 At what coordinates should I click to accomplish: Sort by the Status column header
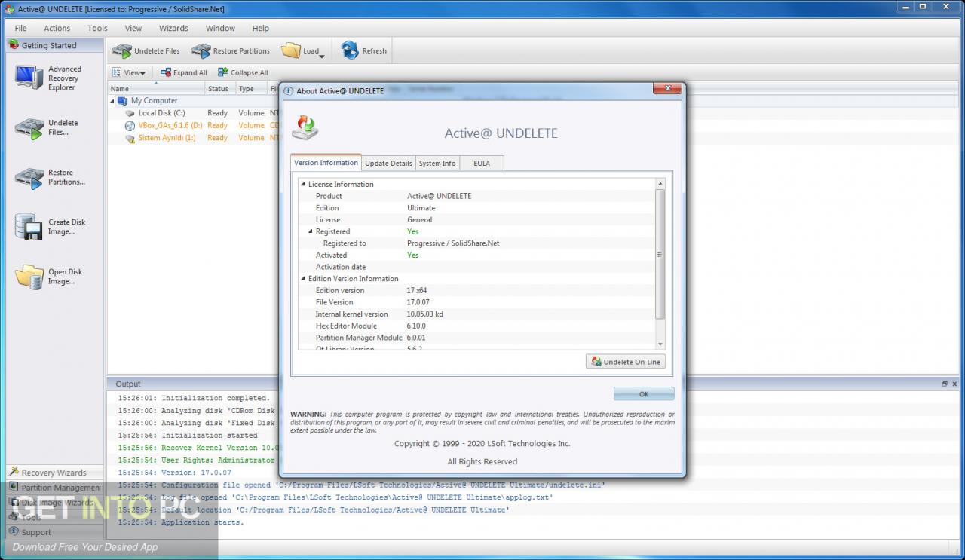point(220,89)
